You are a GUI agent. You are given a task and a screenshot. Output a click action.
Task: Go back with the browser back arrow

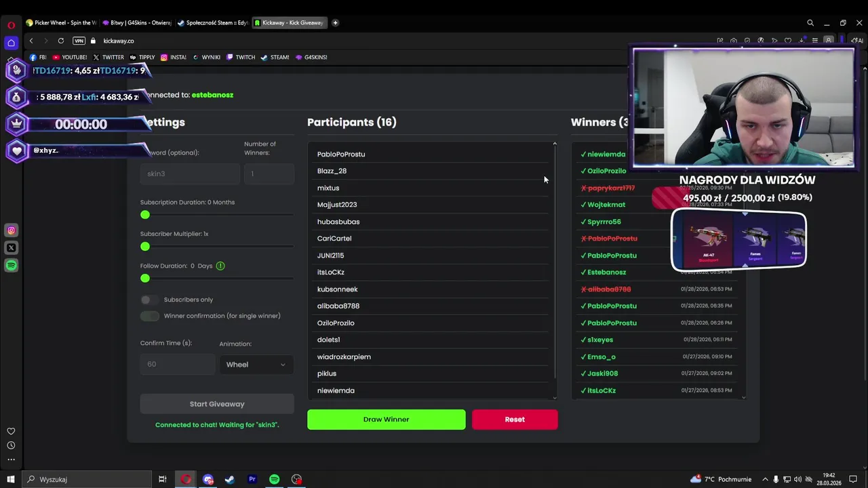pyautogui.click(x=31, y=41)
